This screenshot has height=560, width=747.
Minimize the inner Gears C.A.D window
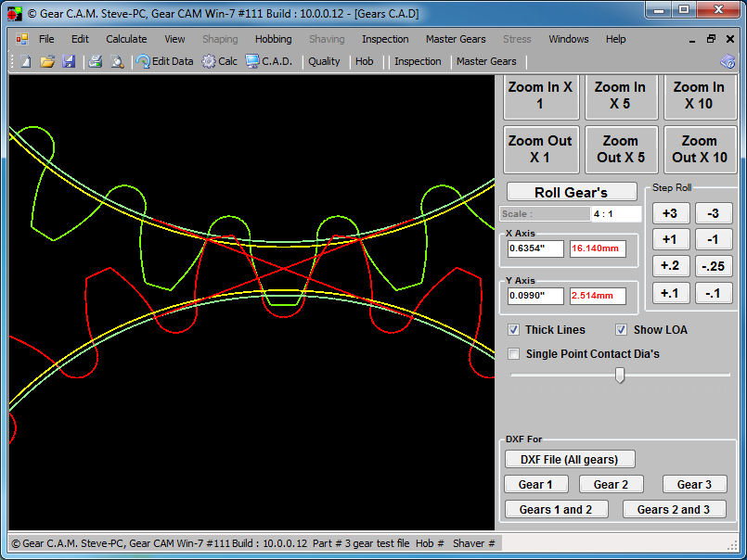[x=692, y=40]
